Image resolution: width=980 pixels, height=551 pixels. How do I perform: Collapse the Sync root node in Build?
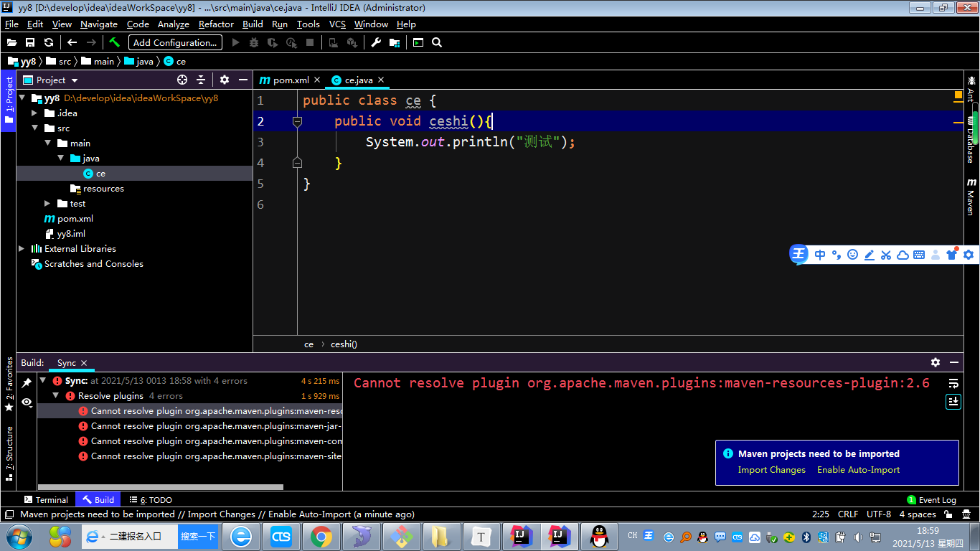pos(43,381)
